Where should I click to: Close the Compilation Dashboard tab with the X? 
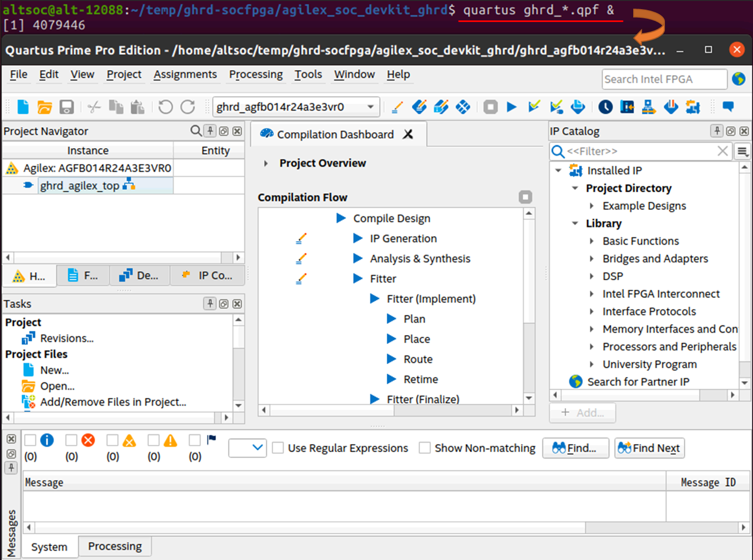tap(408, 134)
